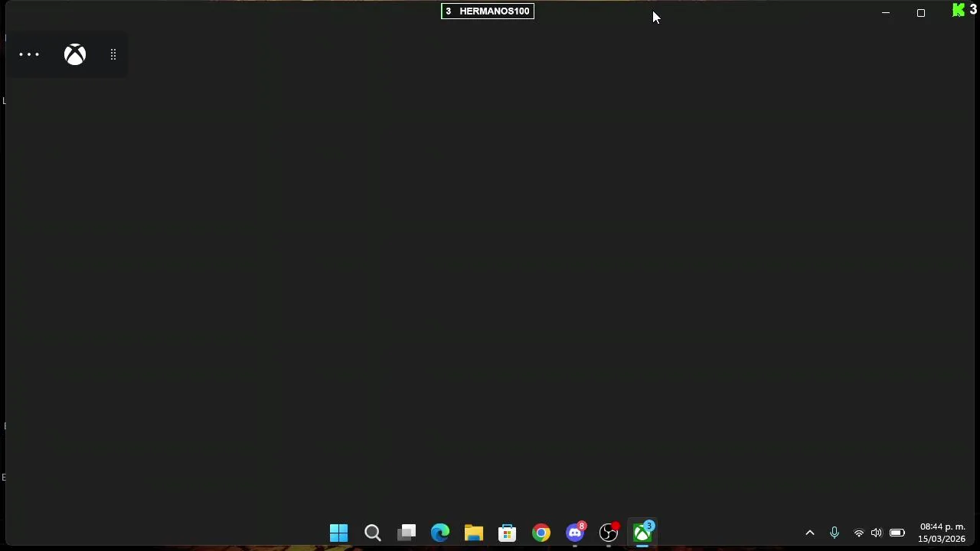The width and height of the screenshot is (980, 551).
Task: Open Discord from the taskbar
Action: tap(575, 533)
